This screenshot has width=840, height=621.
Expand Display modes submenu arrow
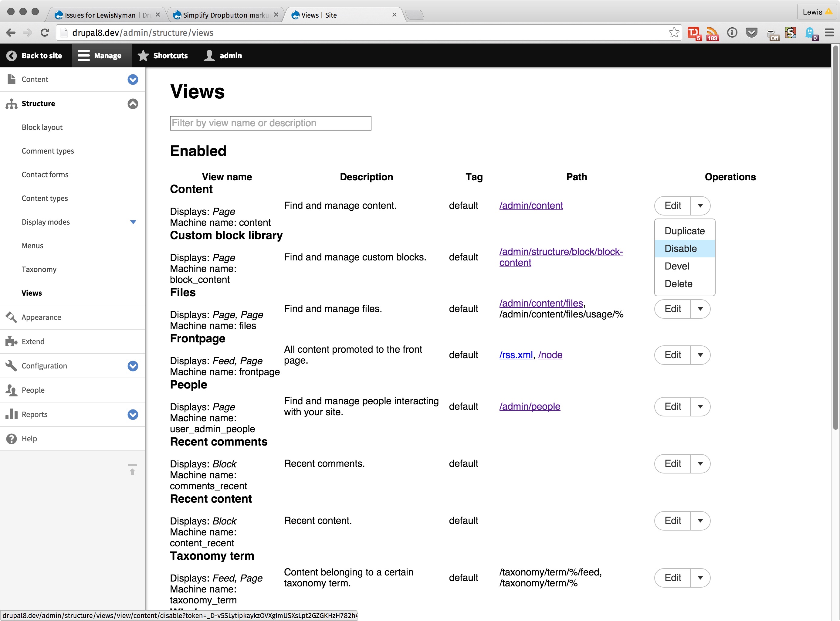point(133,222)
